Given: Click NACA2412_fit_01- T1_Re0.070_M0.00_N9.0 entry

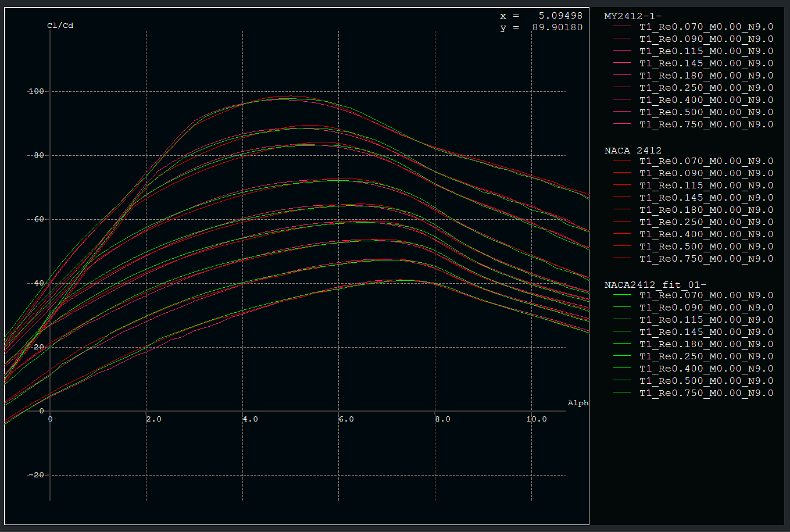Looking at the screenshot, I should [694, 295].
